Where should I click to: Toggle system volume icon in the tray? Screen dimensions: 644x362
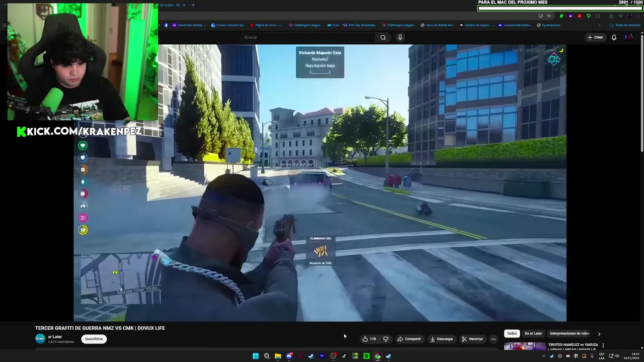pos(617,356)
